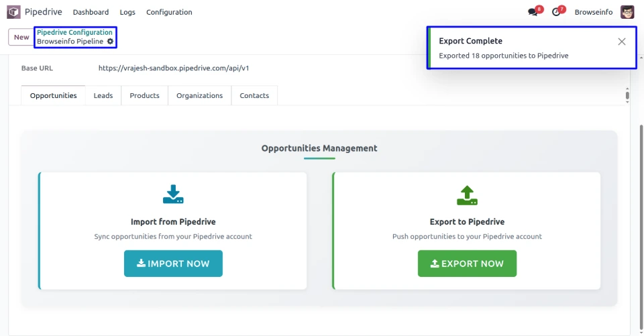Click the gear icon beside Browseinfo Pipeline
The width and height of the screenshot is (644, 336).
111,42
